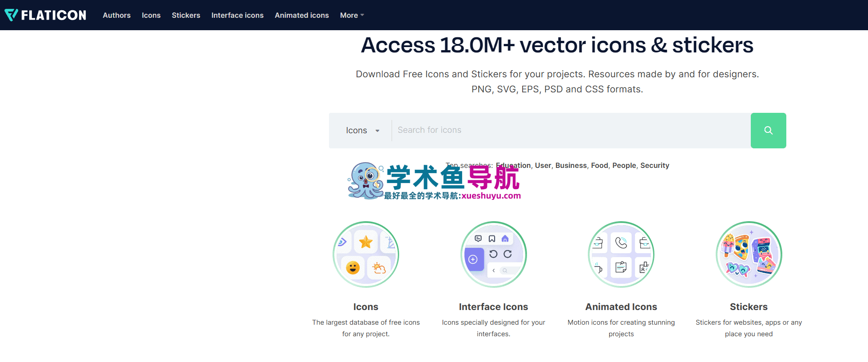Viewport: 868px width, 362px height.
Task: Click the Stickers category heading
Action: 749,307
